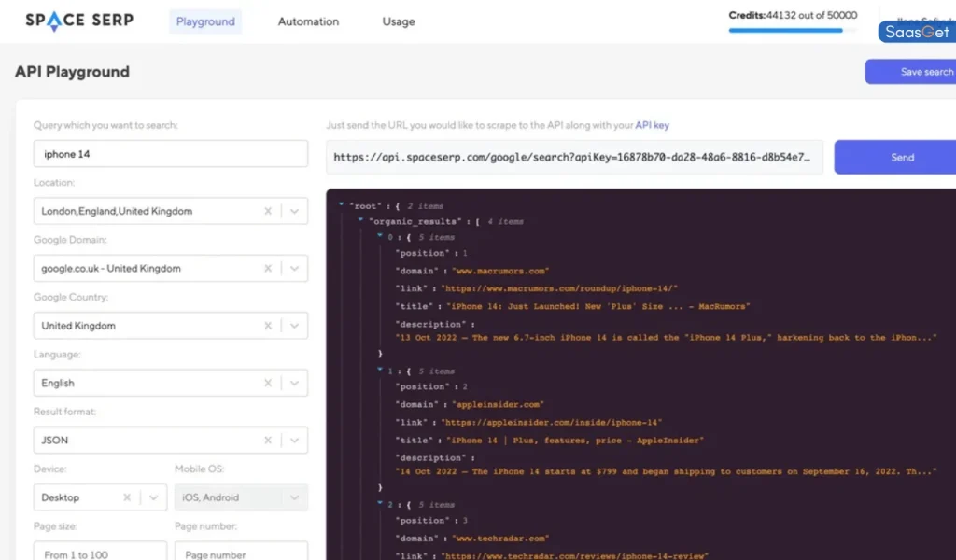Expand the Result format dropdown
This screenshot has height=560, width=956.
tap(294, 440)
